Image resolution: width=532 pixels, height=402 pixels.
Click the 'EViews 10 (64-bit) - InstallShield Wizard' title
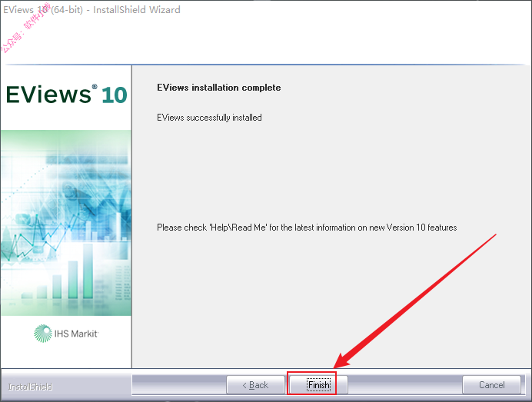click(x=91, y=10)
